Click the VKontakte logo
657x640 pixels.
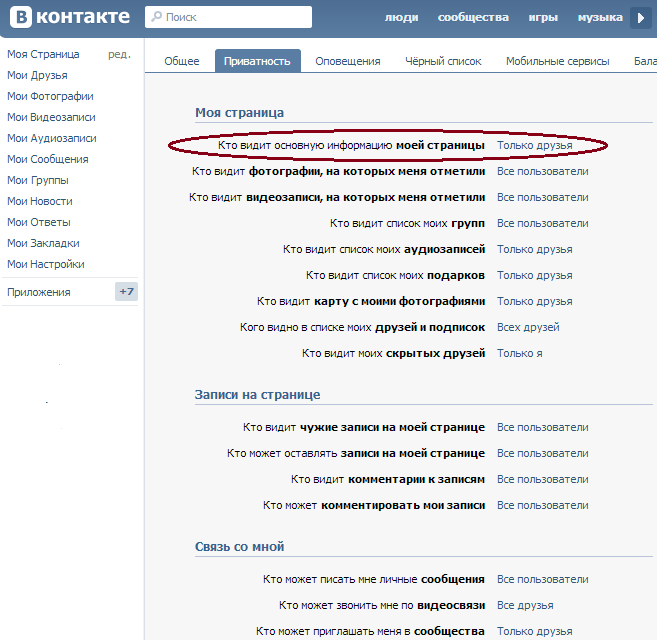click(x=70, y=17)
